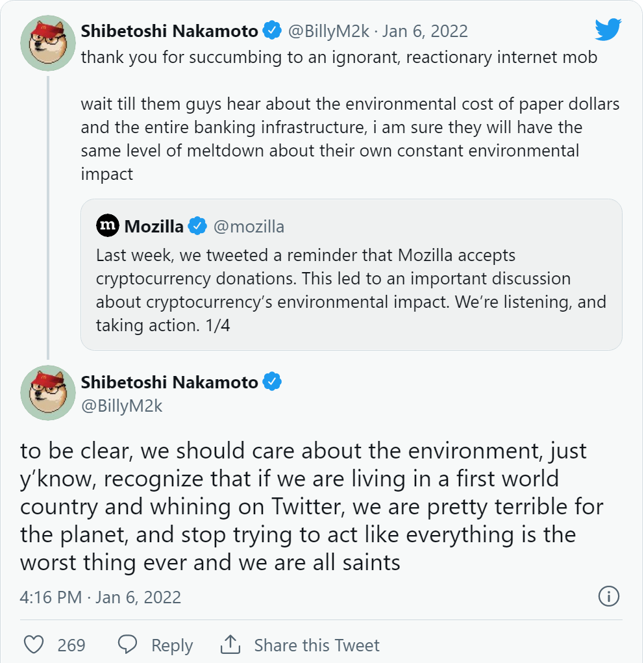Like the tweet with heart icon
This screenshot has width=644, height=663.
pyautogui.click(x=33, y=645)
